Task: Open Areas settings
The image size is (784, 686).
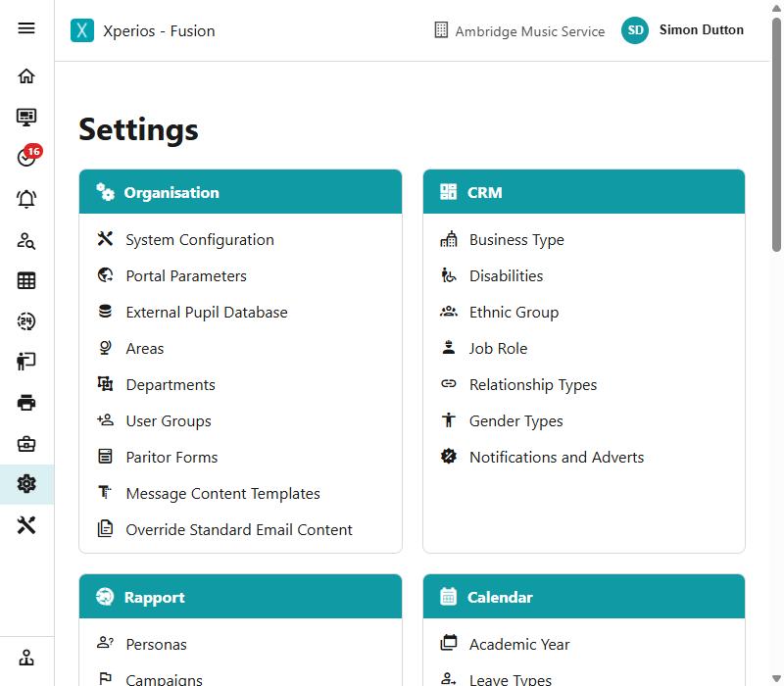Action: click(x=144, y=349)
